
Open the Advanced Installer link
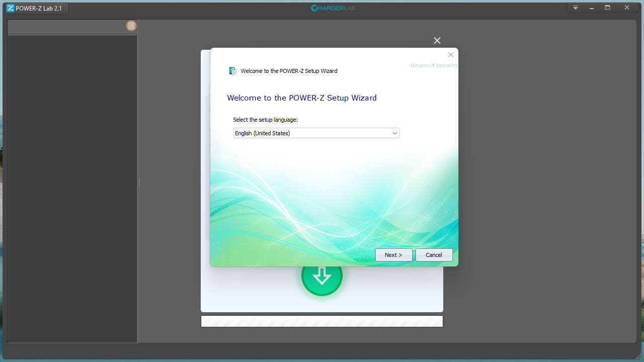point(433,65)
